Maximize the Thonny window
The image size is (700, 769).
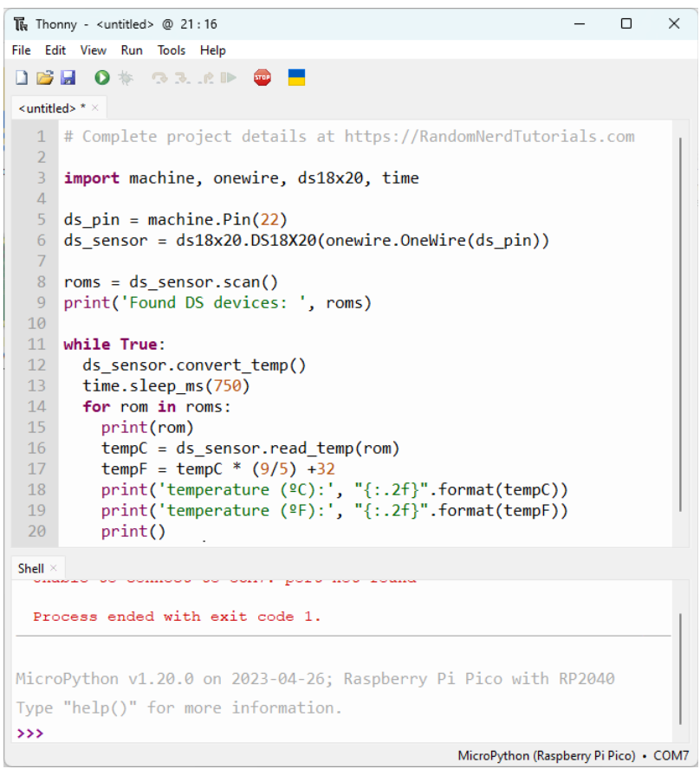click(626, 23)
